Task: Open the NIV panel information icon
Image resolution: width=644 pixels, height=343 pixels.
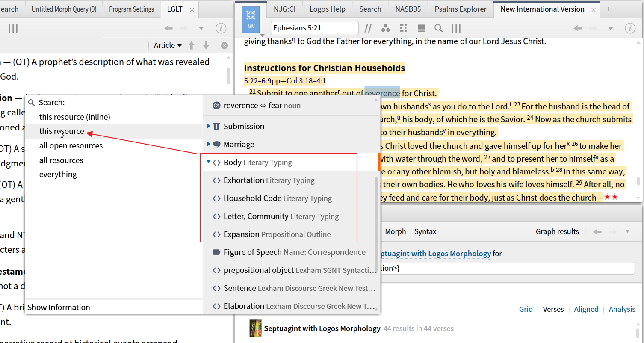Action: coord(630,28)
